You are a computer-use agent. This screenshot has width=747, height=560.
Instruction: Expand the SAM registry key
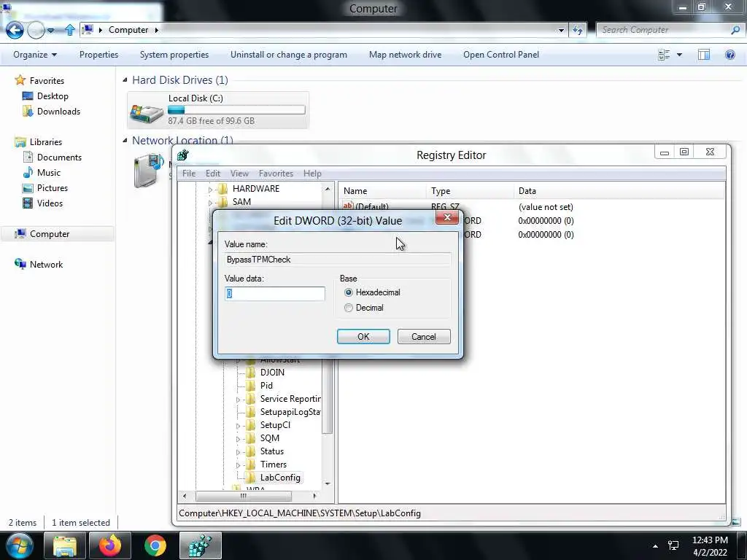pyautogui.click(x=210, y=203)
